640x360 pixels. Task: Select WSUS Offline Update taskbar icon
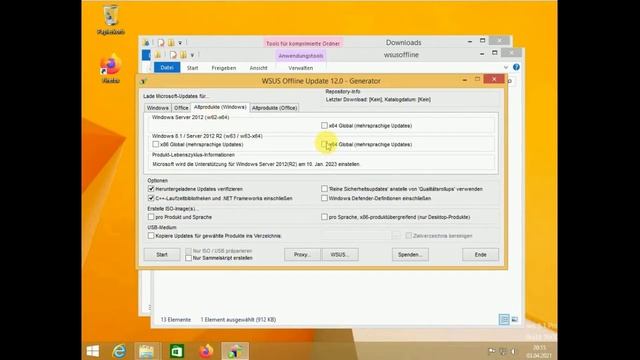[x=235, y=351]
